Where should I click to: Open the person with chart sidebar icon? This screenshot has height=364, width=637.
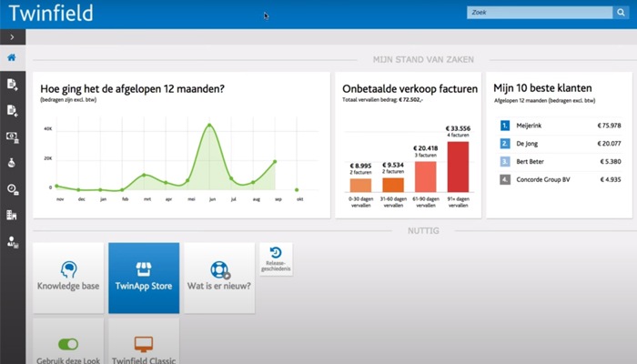pyautogui.click(x=12, y=242)
